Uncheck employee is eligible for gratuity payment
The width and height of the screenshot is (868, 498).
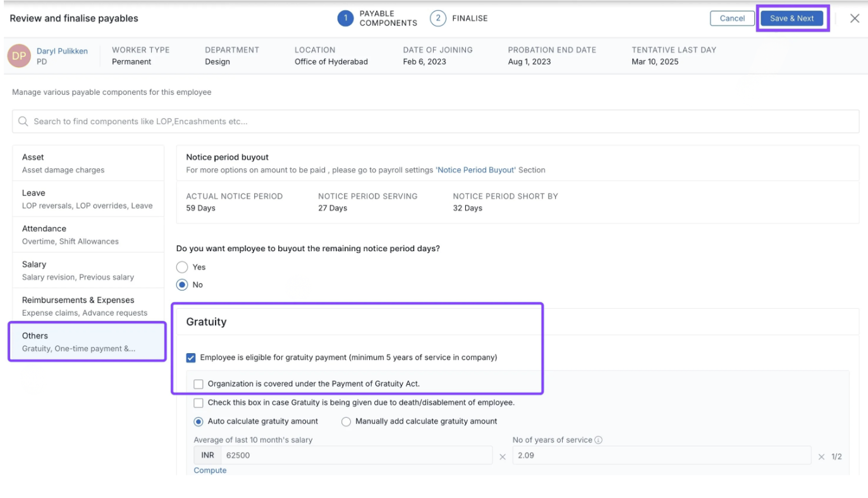(191, 358)
